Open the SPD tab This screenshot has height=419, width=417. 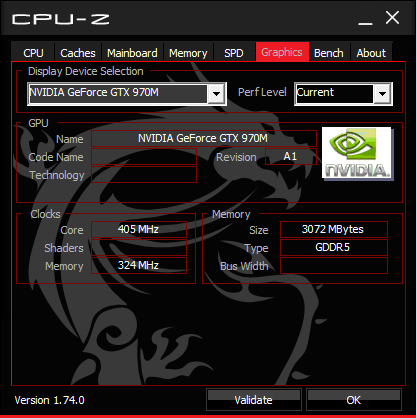pyautogui.click(x=234, y=53)
